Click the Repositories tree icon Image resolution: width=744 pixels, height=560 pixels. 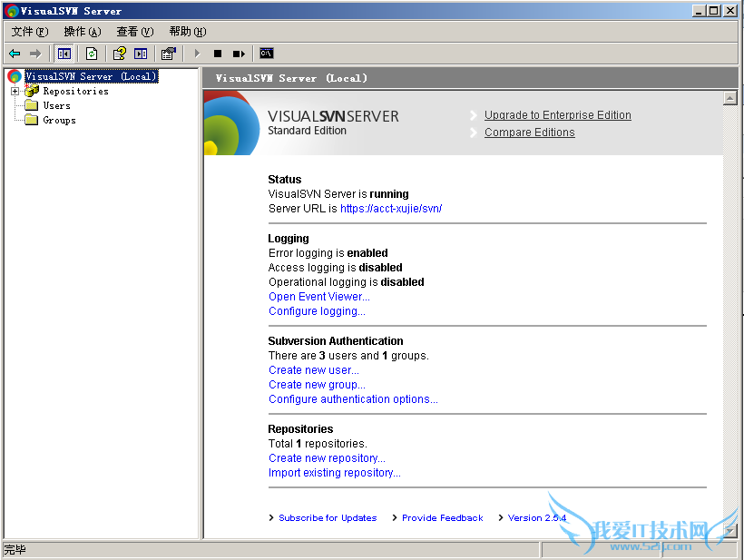point(32,90)
